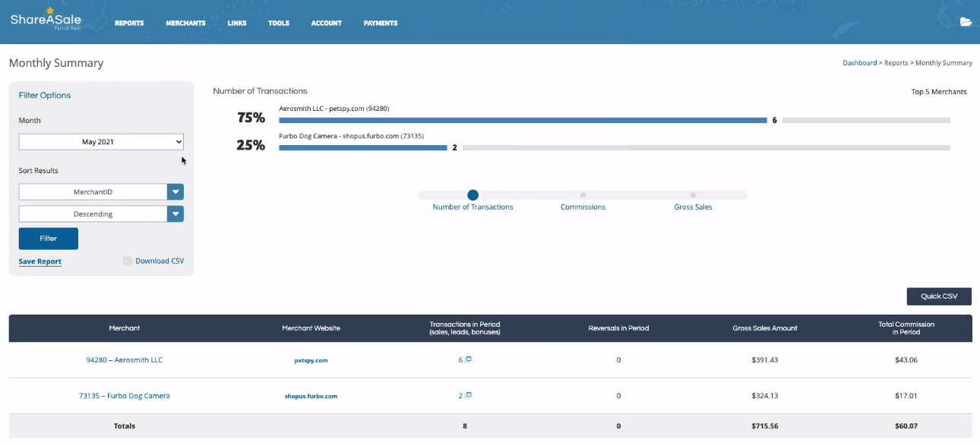The image size is (980, 446).
Task: Click the Reversals in Period column header
Action: [618, 328]
